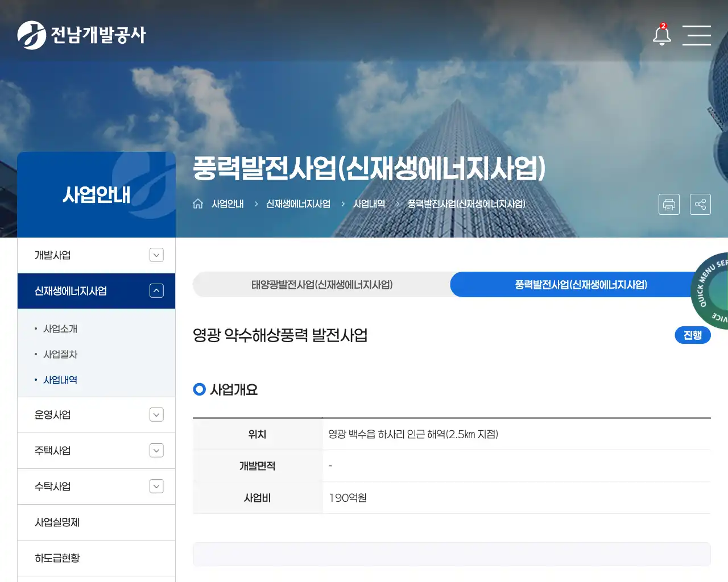Click the share icon

coord(700,204)
